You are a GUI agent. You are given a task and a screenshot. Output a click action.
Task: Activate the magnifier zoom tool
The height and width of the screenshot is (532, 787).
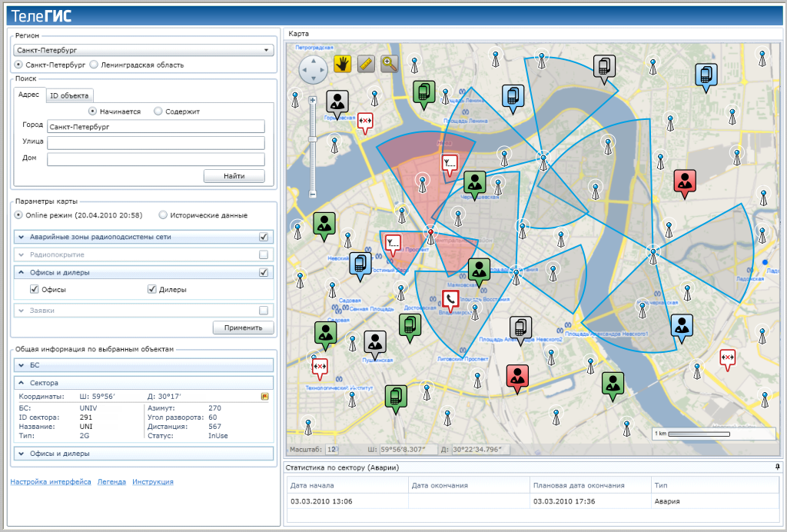(389, 65)
